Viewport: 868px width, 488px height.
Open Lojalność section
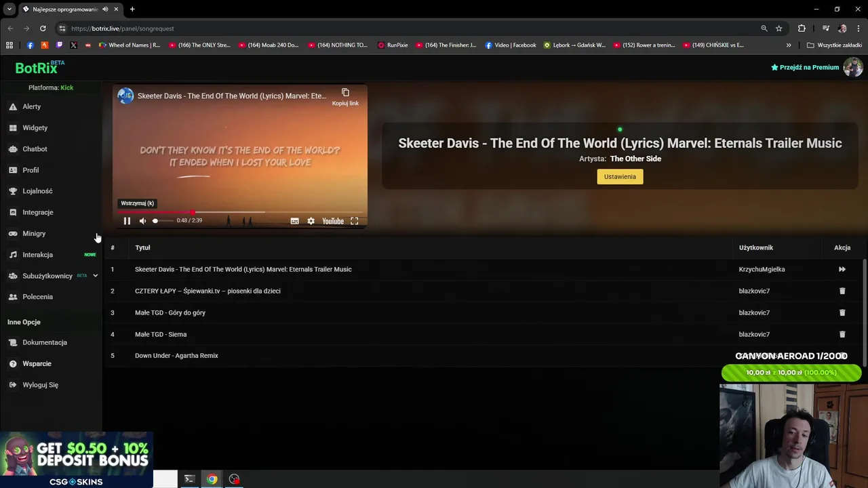(x=37, y=191)
